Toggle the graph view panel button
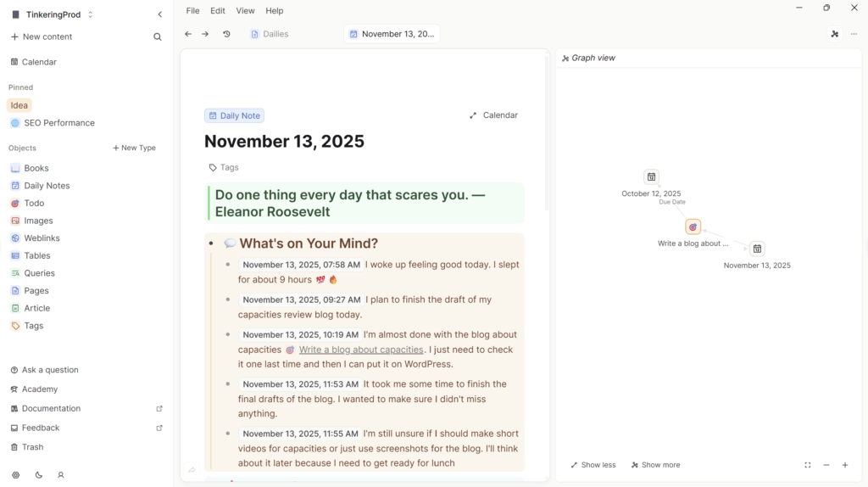 (x=834, y=34)
